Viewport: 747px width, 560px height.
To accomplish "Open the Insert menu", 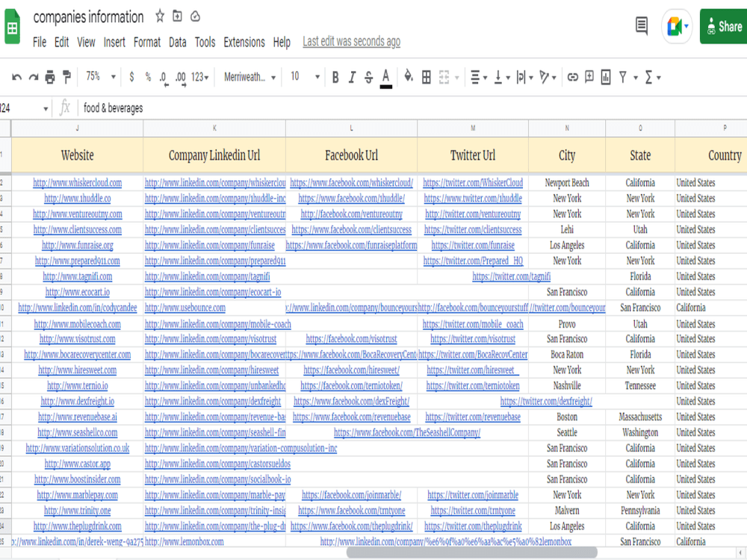I will point(114,43).
